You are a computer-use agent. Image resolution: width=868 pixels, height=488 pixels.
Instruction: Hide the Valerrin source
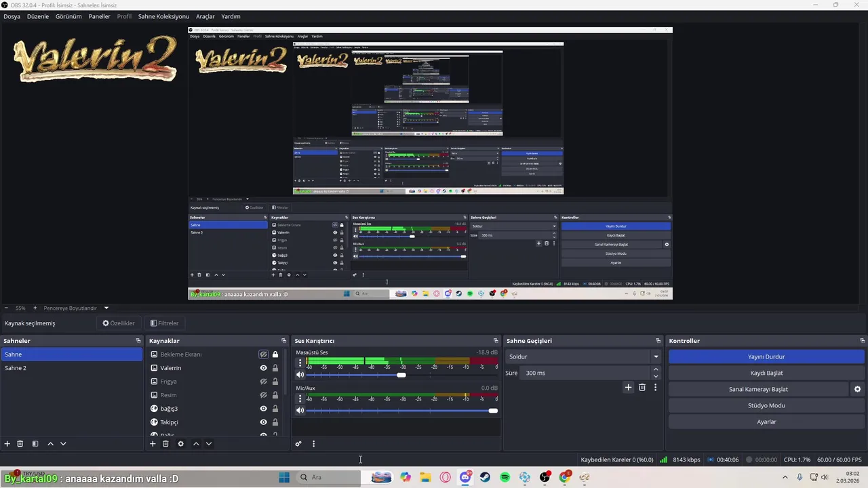[x=264, y=368]
